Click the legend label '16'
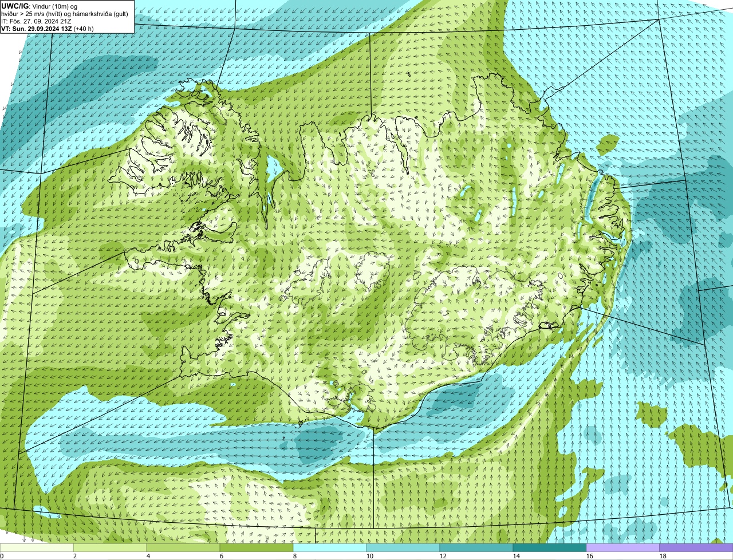This screenshot has height=560, width=733. pos(590,556)
